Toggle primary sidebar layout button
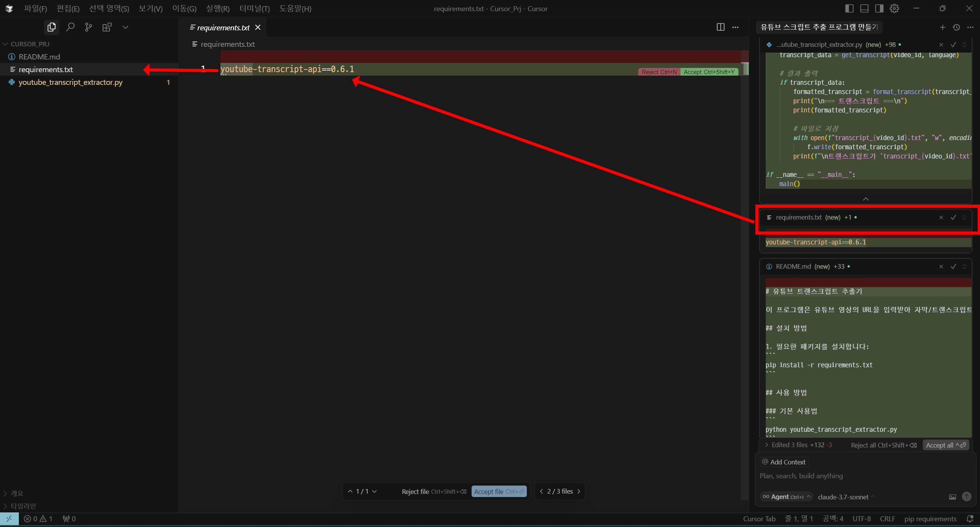The image size is (980, 527). 849,8
